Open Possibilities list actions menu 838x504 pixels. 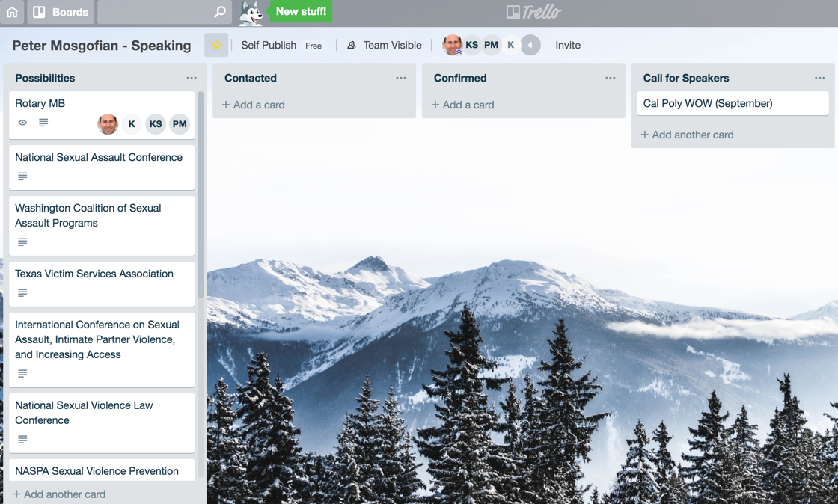192,78
